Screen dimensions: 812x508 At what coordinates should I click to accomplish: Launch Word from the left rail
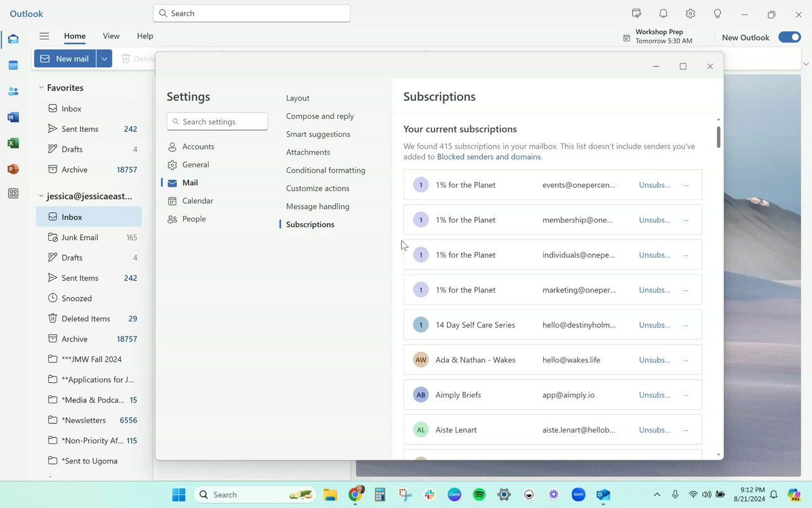pos(13,117)
